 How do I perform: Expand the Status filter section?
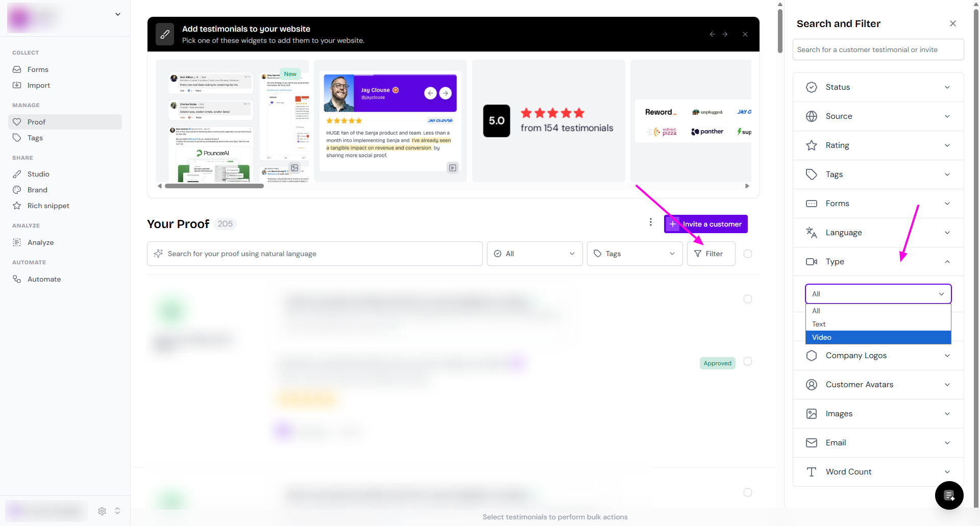(878, 87)
